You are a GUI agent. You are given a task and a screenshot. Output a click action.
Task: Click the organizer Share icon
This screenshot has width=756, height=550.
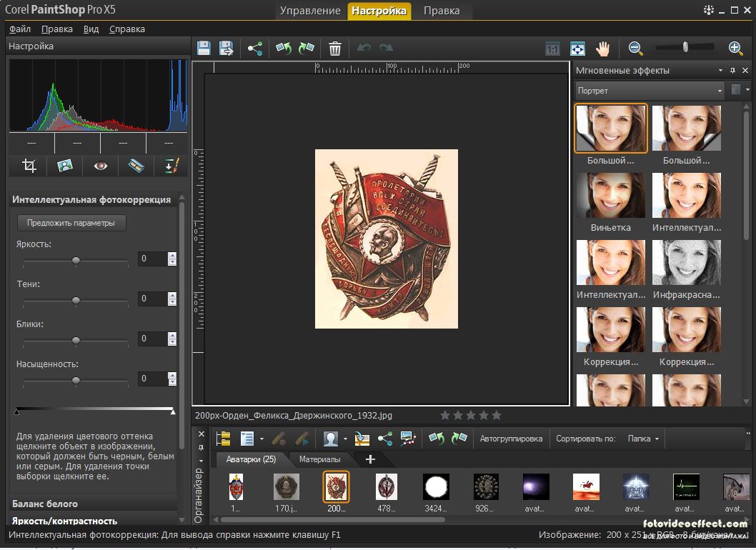pos(384,439)
